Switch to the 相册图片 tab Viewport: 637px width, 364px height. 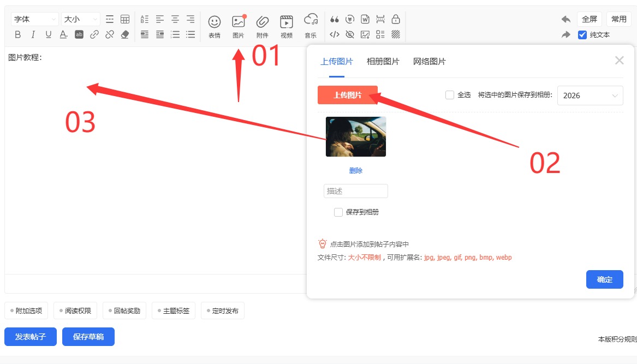pyautogui.click(x=383, y=61)
